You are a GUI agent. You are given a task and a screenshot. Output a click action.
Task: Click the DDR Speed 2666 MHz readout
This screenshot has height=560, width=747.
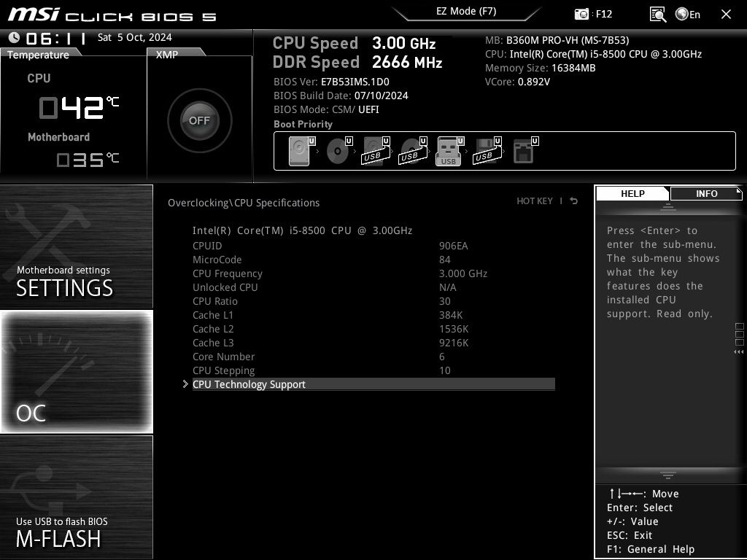[x=357, y=62]
